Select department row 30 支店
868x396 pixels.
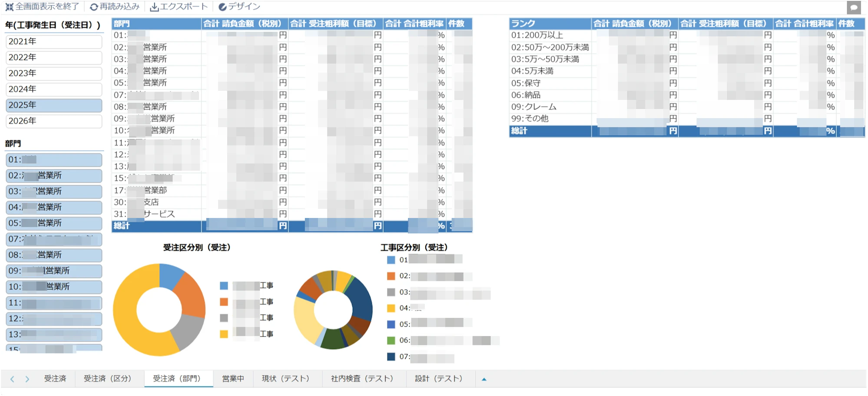[x=292, y=202]
